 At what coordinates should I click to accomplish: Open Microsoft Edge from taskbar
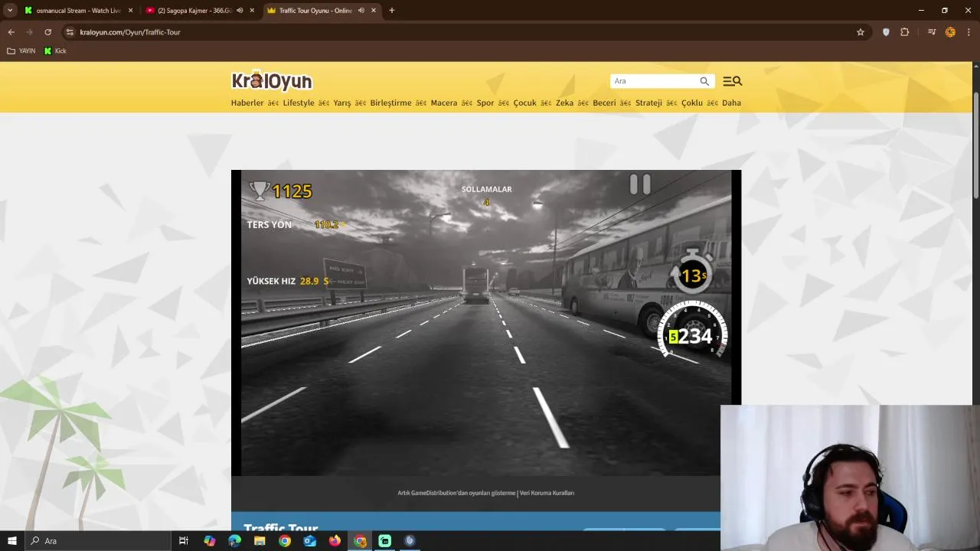point(235,541)
